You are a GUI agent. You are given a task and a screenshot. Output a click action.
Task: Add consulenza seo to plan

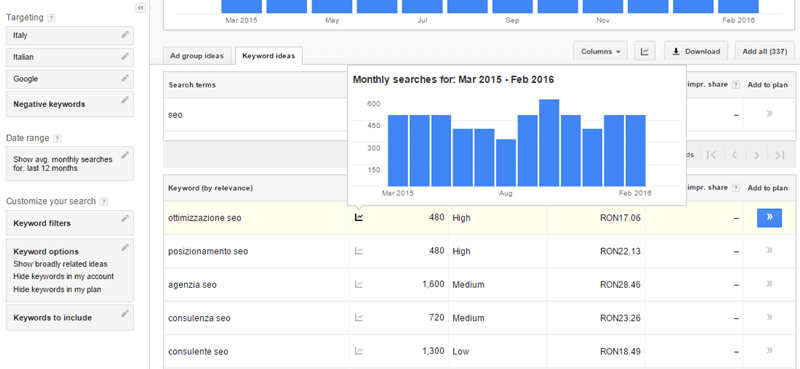[769, 317]
